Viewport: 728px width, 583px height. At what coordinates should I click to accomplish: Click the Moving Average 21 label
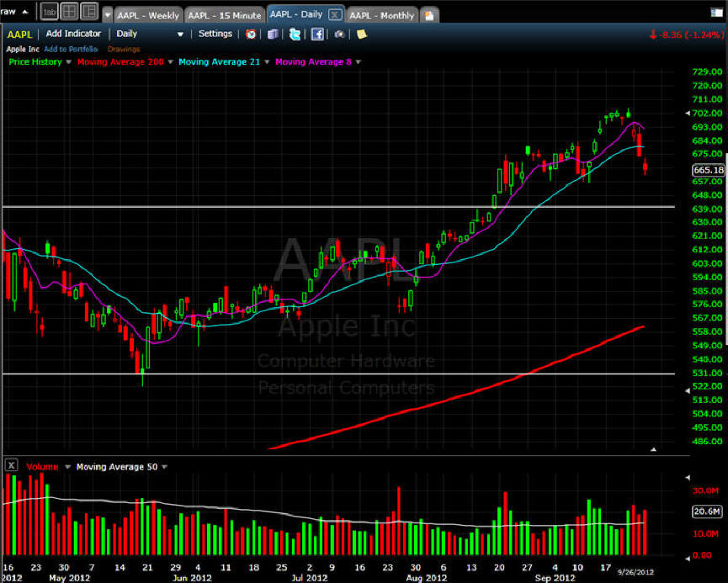tap(219, 61)
